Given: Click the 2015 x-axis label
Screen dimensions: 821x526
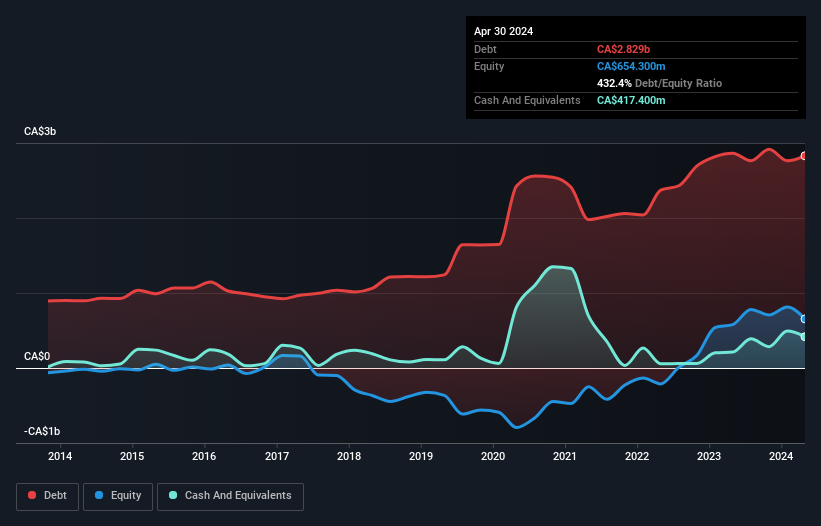Looking at the screenshot, I should point(132,456).
